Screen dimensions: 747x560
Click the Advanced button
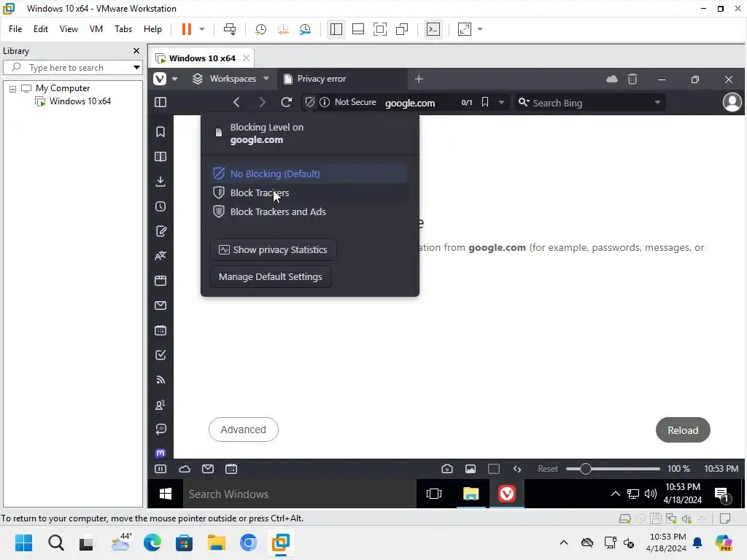(x=244, y=429)
